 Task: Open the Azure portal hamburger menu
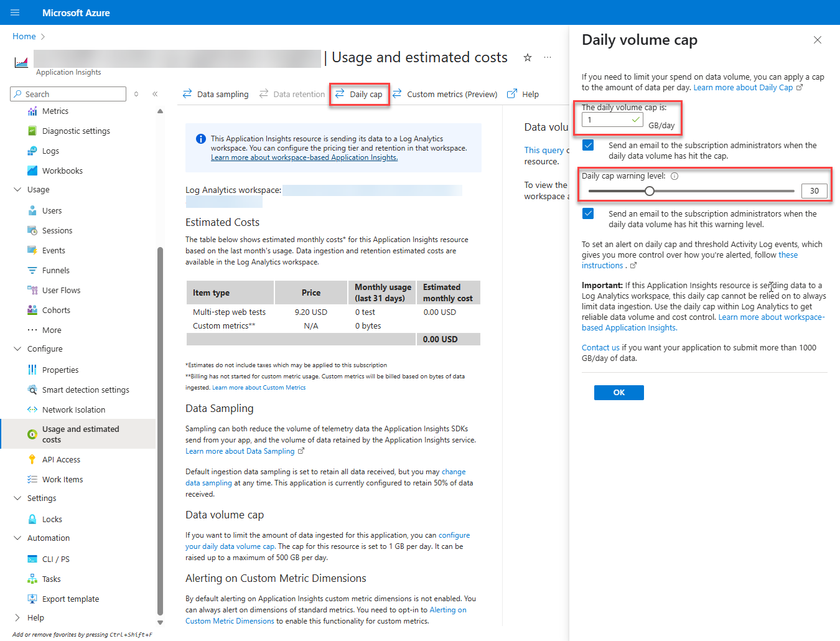[x=16, y=12]
